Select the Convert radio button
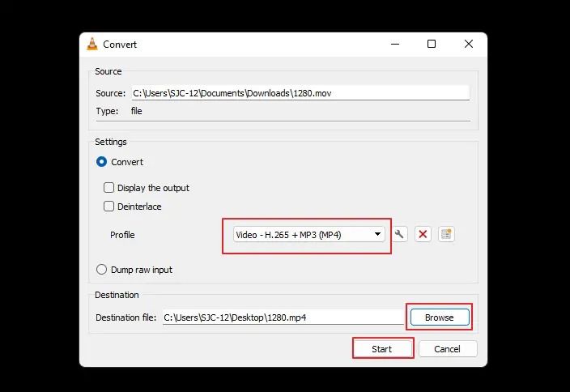This screenshot has width=570, height=392. pyautogui.click(x=101, y=162)
